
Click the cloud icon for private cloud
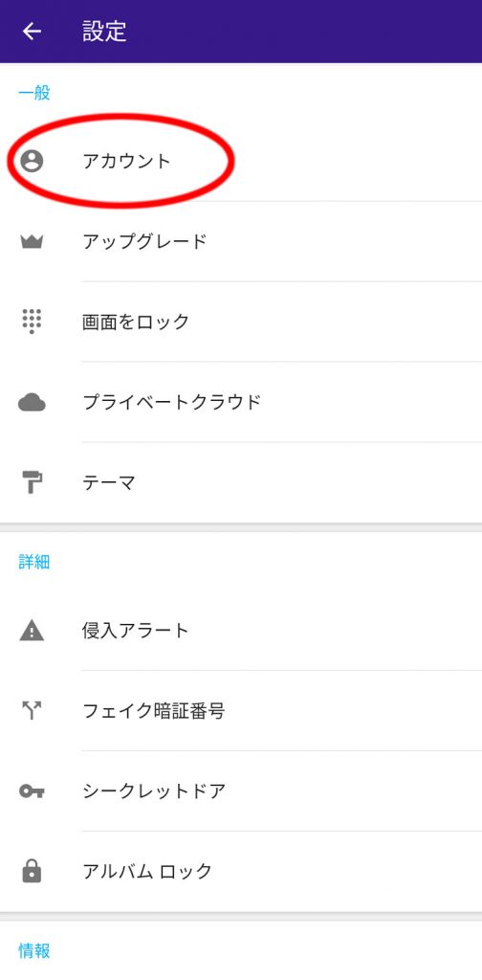32,403
